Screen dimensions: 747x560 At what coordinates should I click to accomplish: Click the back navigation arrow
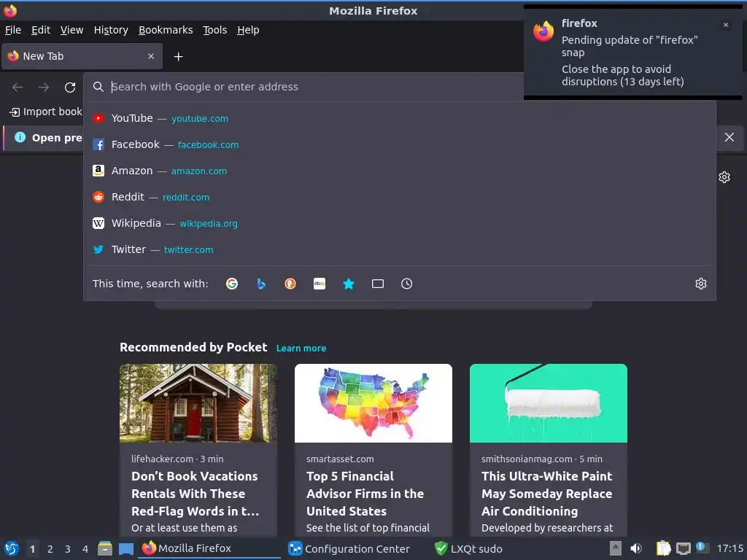(18, 87)
